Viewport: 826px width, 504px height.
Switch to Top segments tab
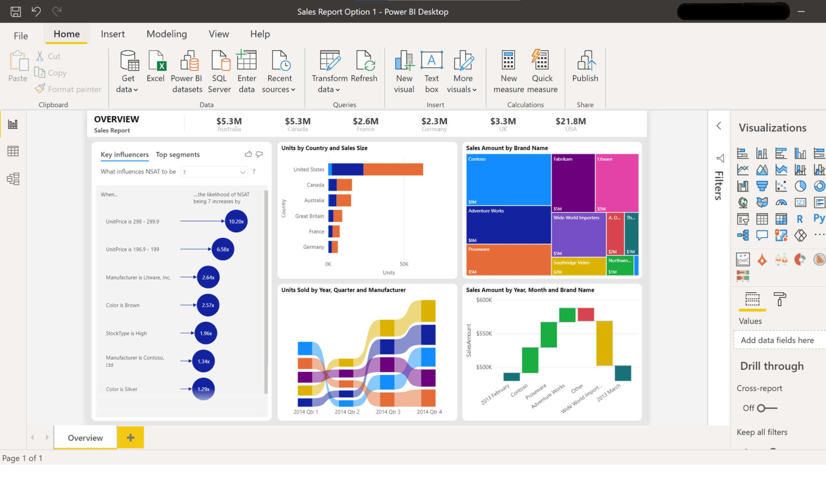(x=177, y=154)
